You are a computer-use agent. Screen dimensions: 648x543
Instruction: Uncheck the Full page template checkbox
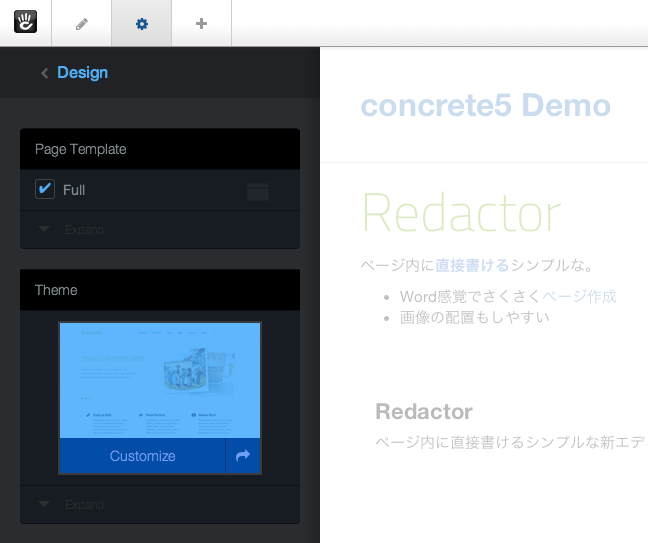pos(45,189)
